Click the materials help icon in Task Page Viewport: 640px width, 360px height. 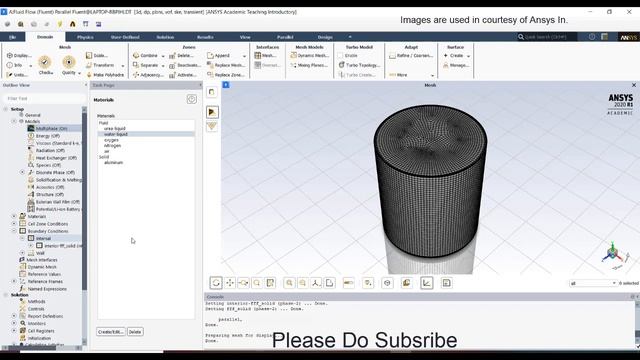(x=191, y=99)
